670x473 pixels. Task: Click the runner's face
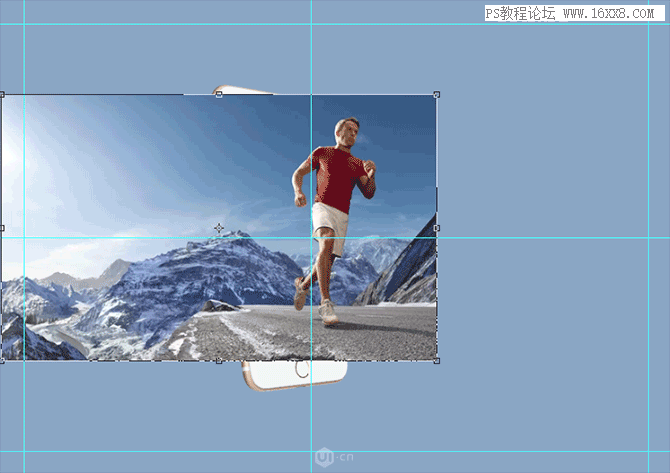(x=349, y=133)
